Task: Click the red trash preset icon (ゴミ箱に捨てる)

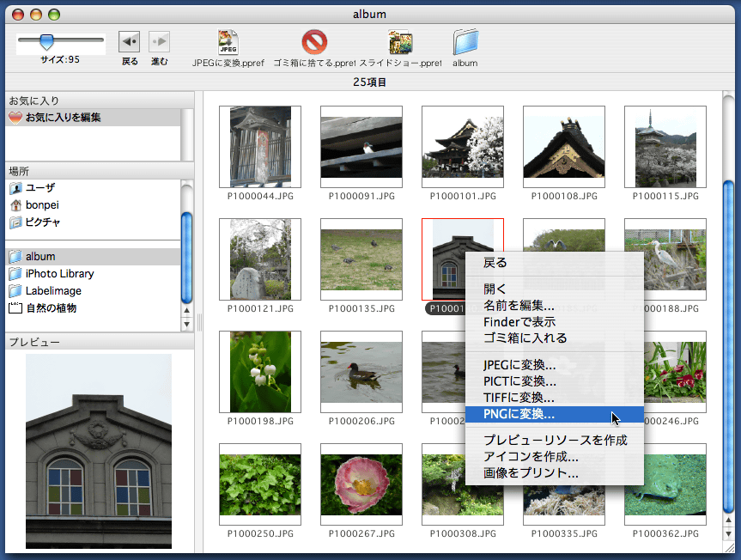Action: click(x=314, y=41)
